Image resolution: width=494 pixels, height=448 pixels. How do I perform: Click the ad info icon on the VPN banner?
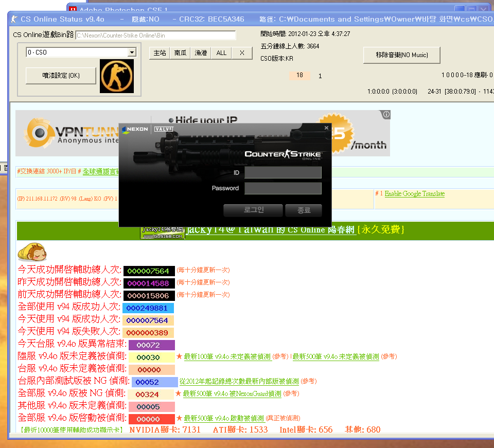[386, 114]
